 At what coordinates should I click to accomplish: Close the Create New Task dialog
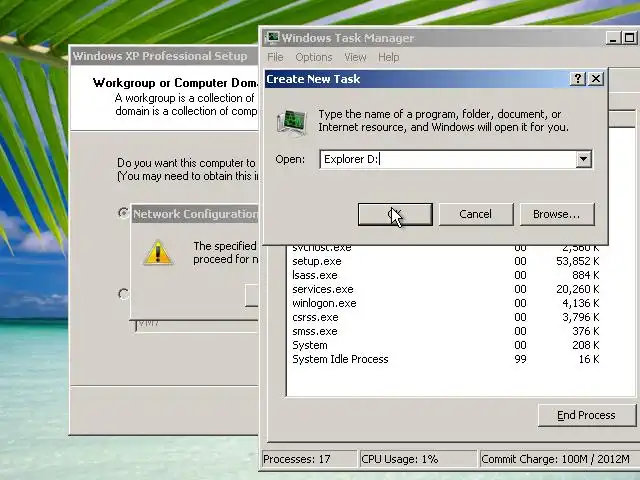pos(596,78)
